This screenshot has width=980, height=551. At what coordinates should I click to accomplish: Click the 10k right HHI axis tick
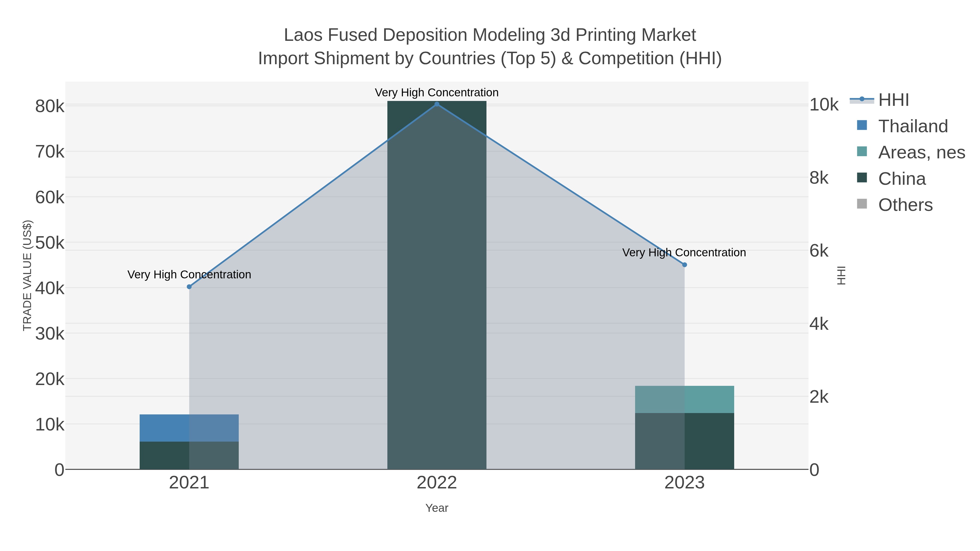click(824, 104)
